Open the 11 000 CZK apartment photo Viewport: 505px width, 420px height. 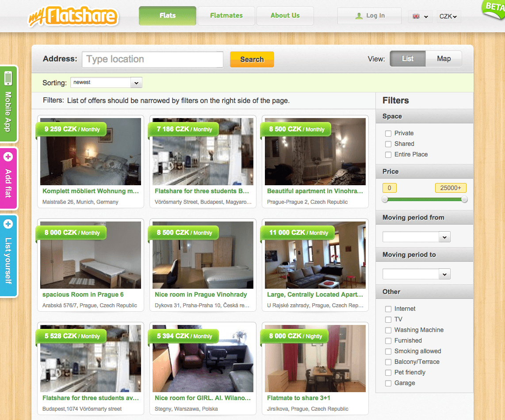pyautogui.click(x=315, y=255)
